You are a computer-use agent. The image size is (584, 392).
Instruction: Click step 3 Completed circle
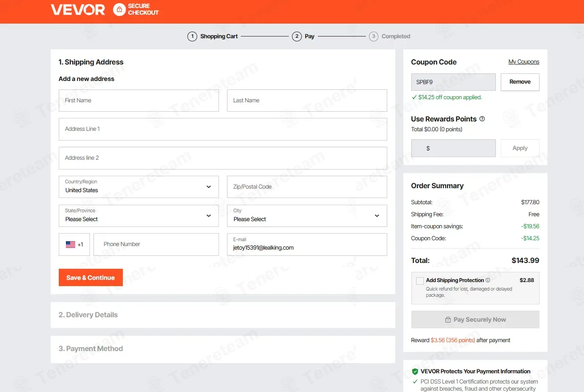pyautogui.click(x=374, y=36)
